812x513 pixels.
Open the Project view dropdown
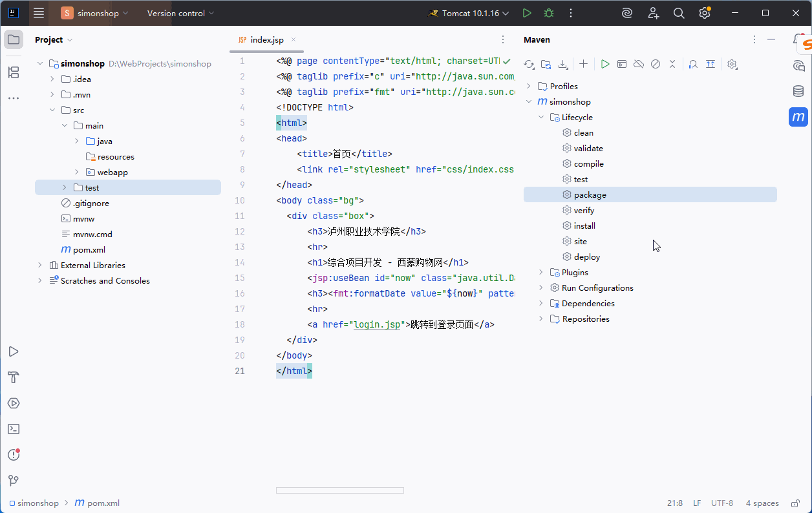click(54, 39)
